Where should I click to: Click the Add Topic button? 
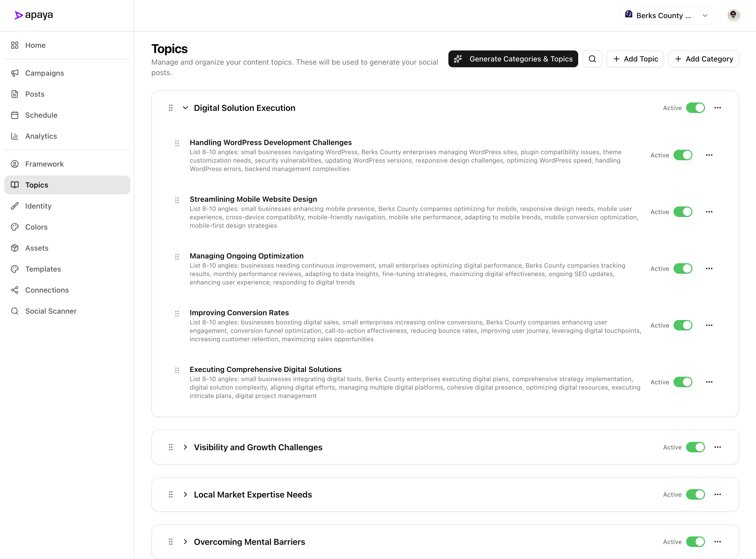pyautogui.click(x=635, y=59)
